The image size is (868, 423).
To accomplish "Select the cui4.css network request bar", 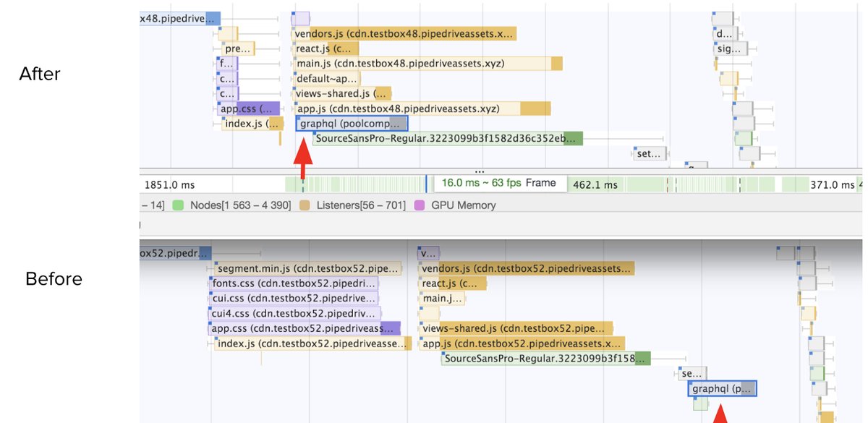I will 295,314.
